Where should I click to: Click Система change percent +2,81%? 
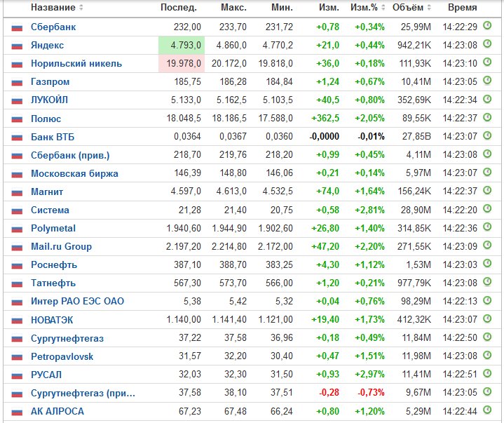(x=369, y=210)
